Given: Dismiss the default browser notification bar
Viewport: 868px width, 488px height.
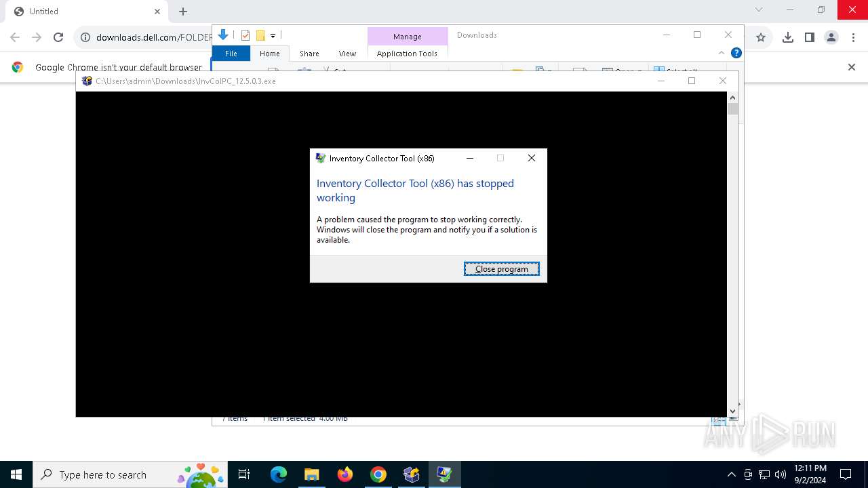Looking at the screenshot, I should point(852,67).
